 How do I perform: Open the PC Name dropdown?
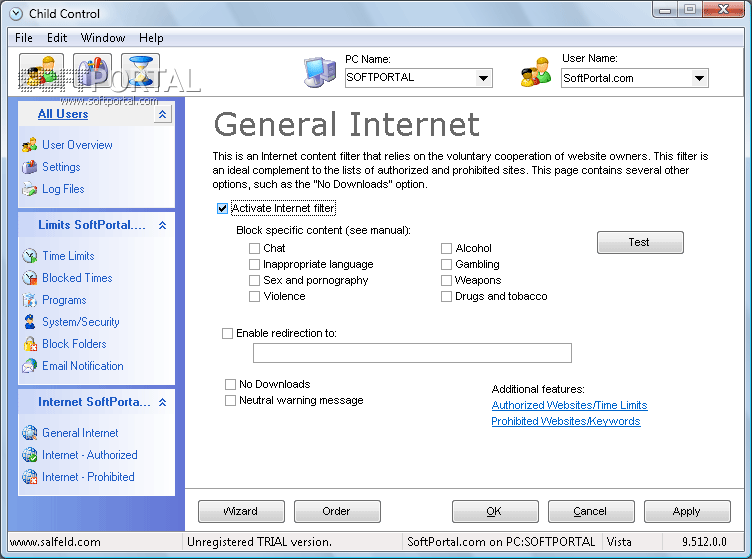[483, 78]
